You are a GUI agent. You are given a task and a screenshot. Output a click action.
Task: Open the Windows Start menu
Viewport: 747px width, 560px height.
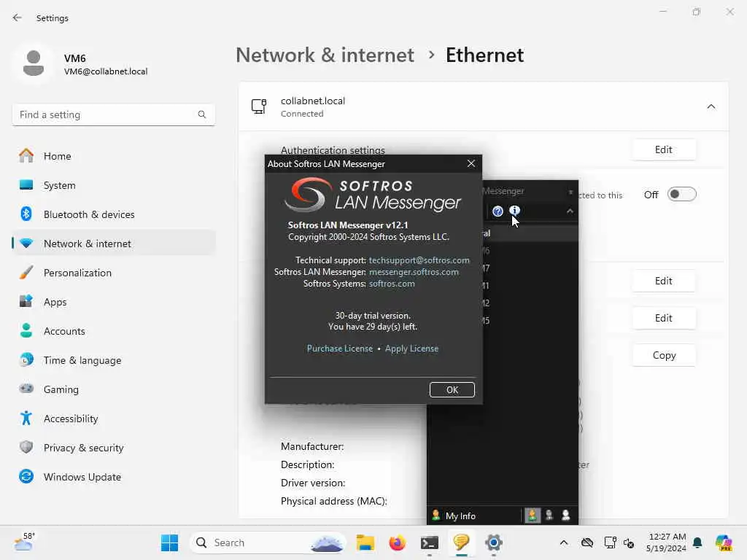(x=169, y=542)
